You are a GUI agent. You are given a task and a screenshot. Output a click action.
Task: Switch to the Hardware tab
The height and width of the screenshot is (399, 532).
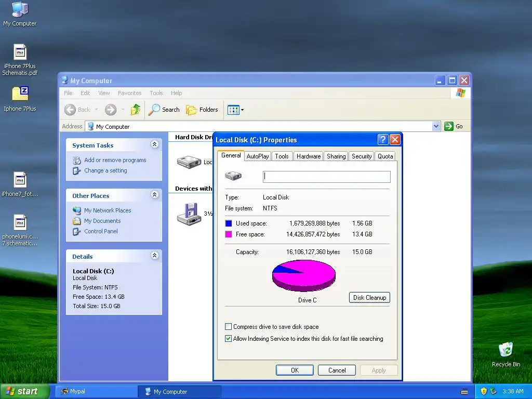(309, 156)
